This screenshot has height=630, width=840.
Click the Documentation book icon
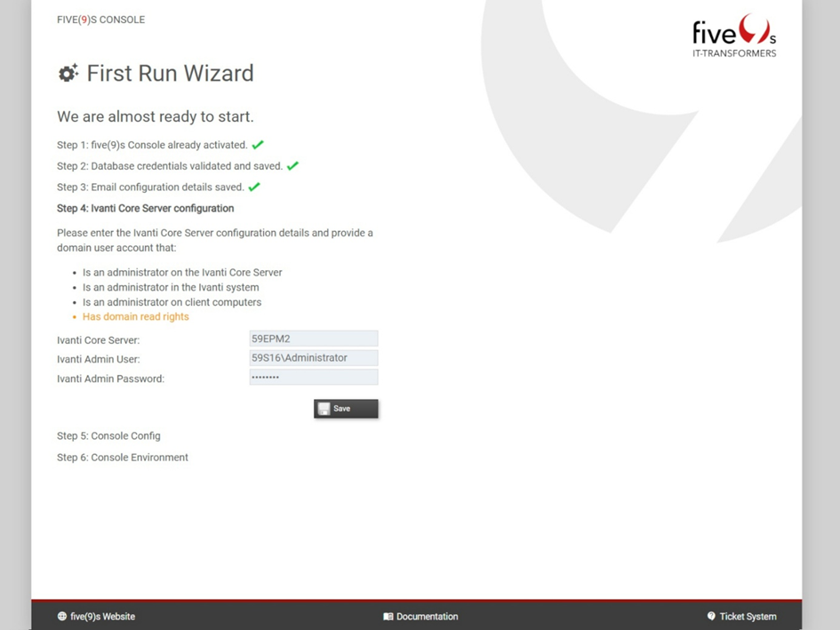click(388, 617)
